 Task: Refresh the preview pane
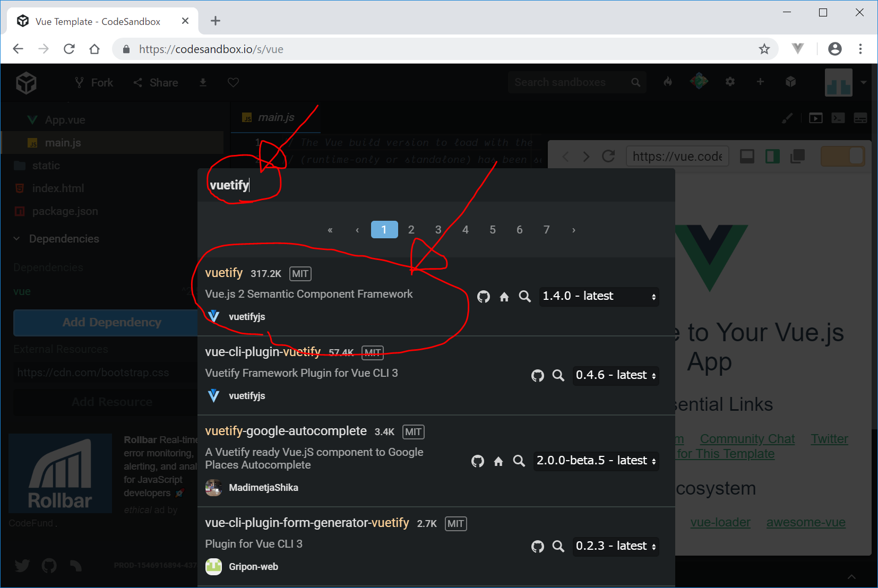(x=608, y=157)
